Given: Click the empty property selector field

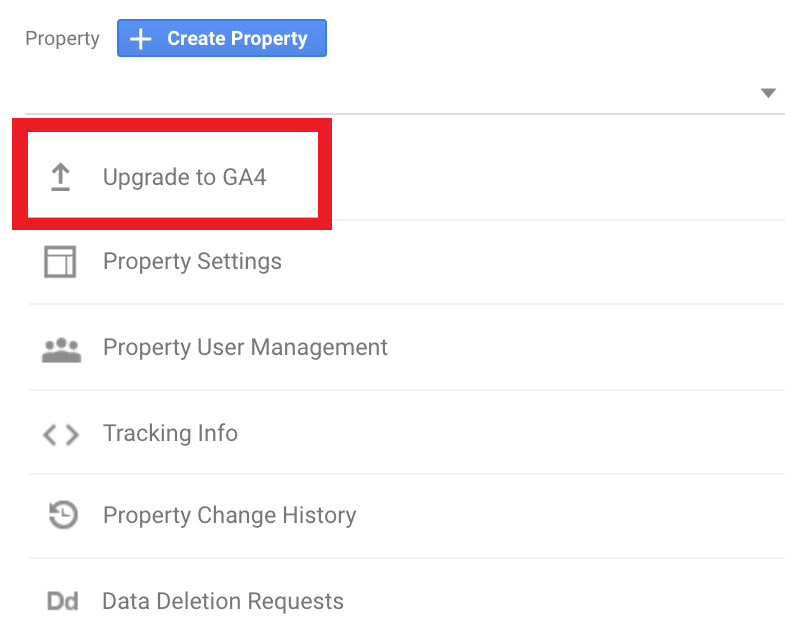Looking at the screenshot, I should [390, 93].
